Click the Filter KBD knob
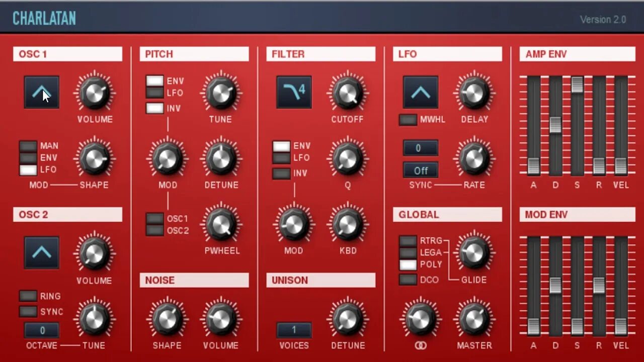 point(348,224)
